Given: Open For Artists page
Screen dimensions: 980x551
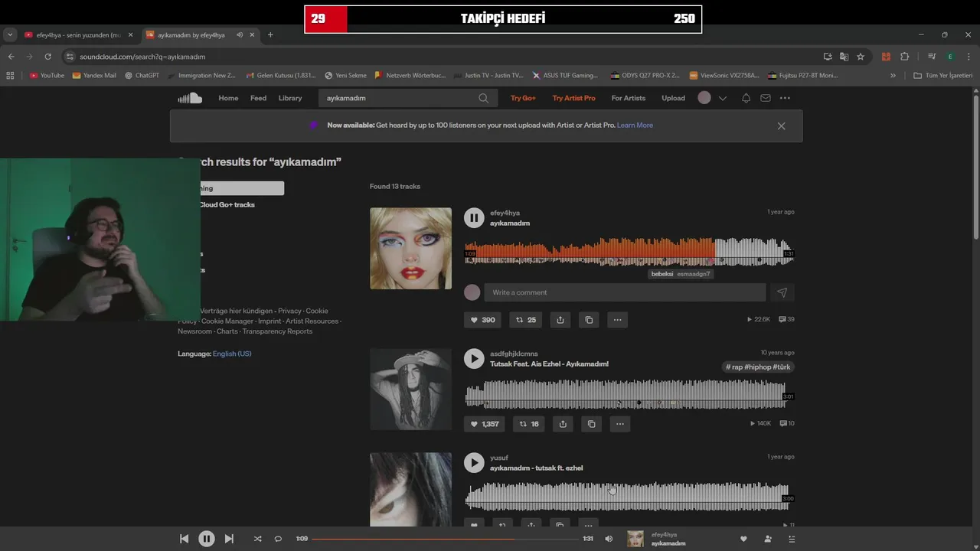Looking at the screenshot, I should [629, 98].
